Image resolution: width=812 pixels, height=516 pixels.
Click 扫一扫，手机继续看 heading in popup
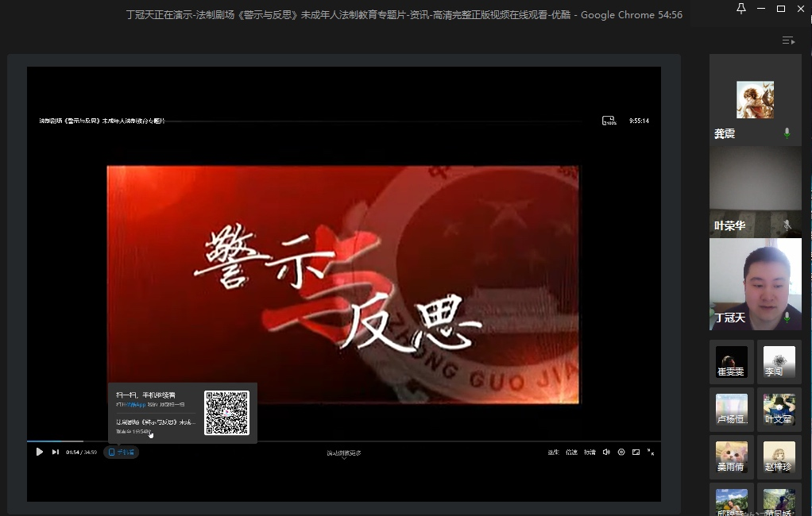[x=145, y=395]
